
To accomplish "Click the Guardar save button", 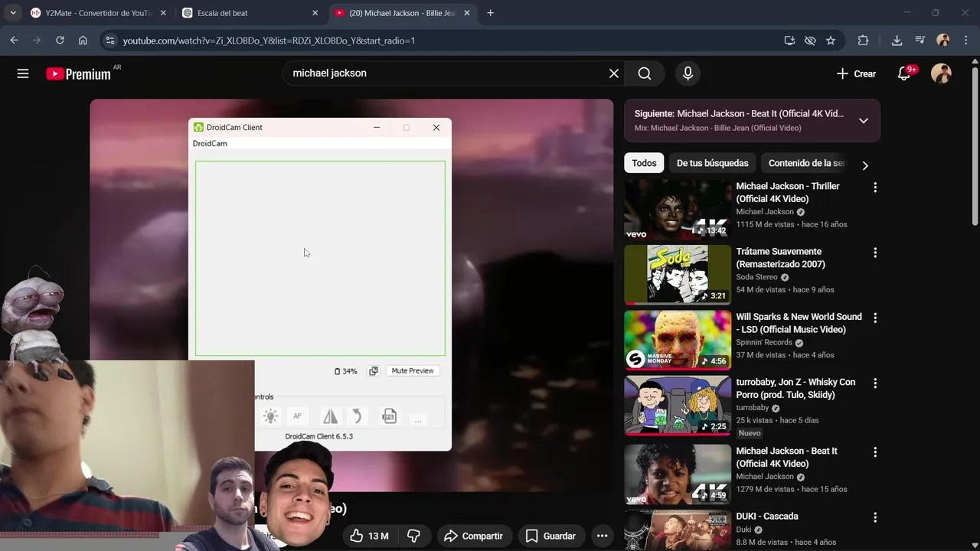I will click(550, 536).
